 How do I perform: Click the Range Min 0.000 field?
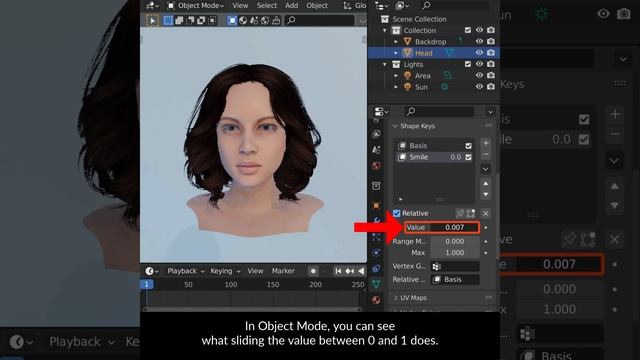(x=455, y=242)
